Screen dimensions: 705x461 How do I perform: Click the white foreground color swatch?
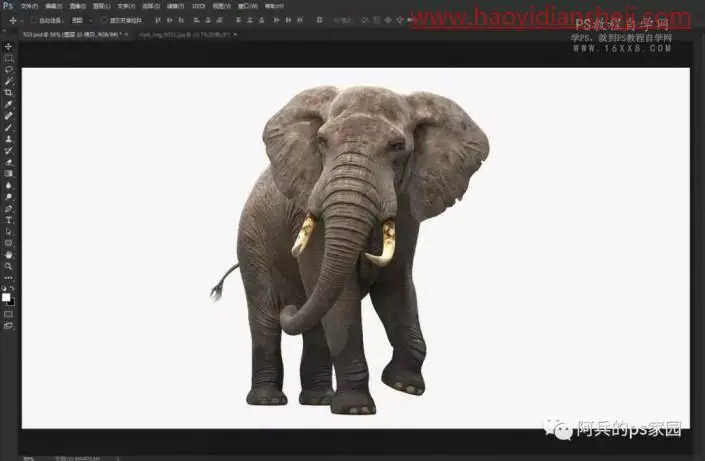pos(5,297)
